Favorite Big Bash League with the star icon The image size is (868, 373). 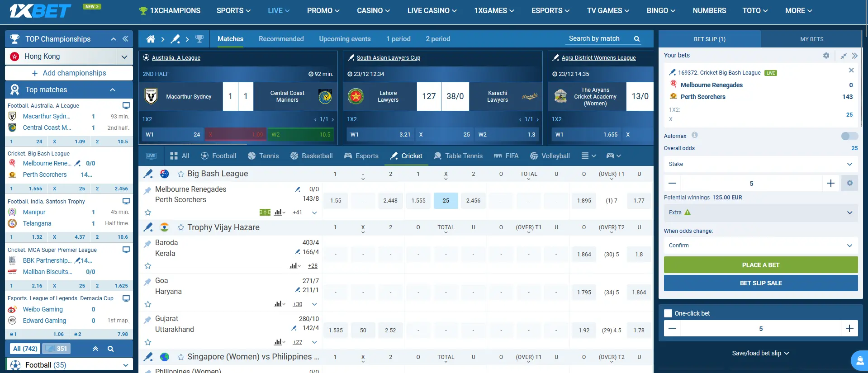(181, 174)
